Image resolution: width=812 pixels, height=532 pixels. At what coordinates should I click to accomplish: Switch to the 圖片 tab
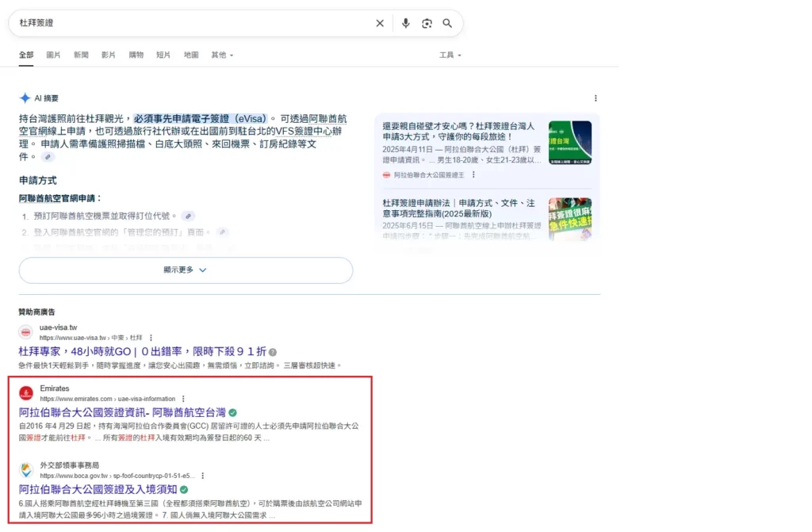coord(53,55)
